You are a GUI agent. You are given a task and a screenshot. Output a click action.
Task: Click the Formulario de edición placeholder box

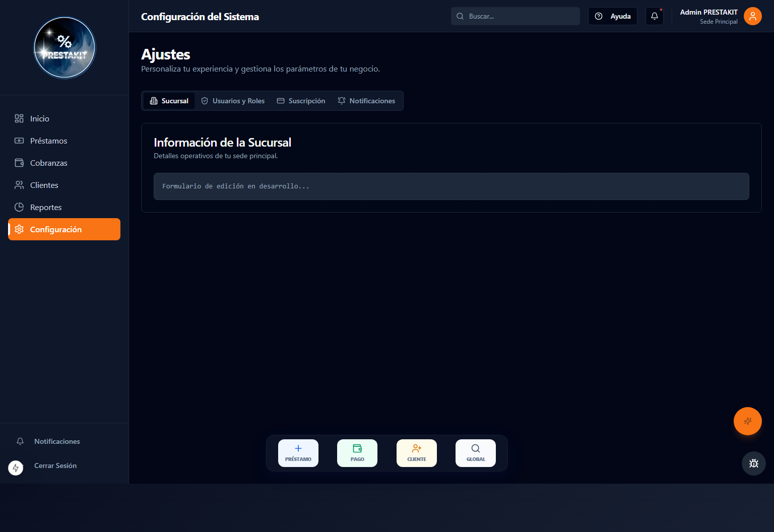point(451,186)
